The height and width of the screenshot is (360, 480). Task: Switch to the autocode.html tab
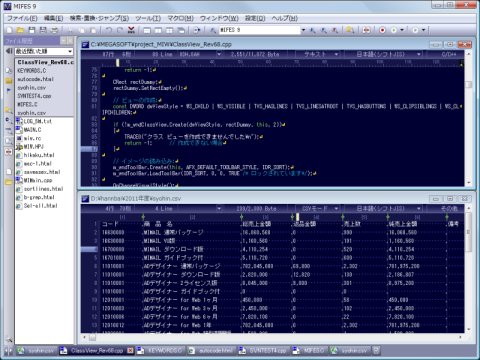pos(211,350)
